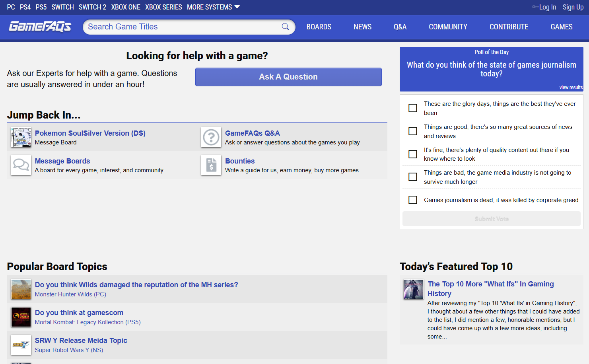The image size is (589, 364).
Task: Open 'SRW Y Release Meida Topic'
Action: pos(81,341)
